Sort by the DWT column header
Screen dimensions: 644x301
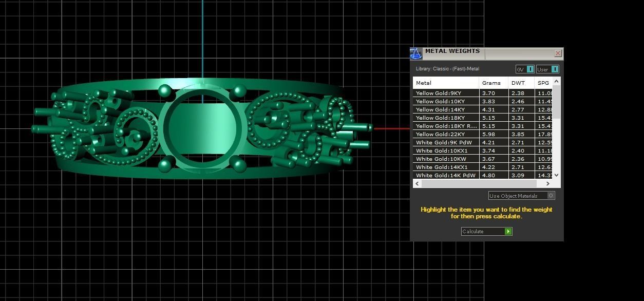tap(521, 83)
